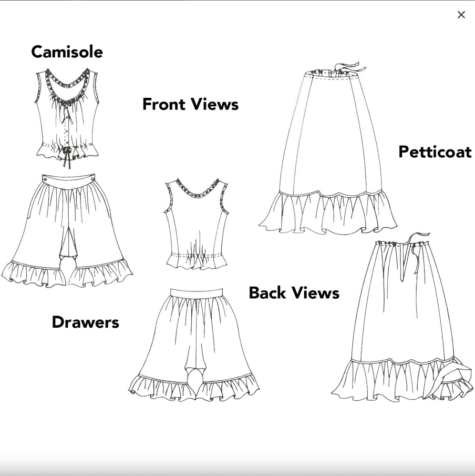Screen dimensions: 475x476
Task: Close the image lightbox with the X
Action: [x=461, y=15]
